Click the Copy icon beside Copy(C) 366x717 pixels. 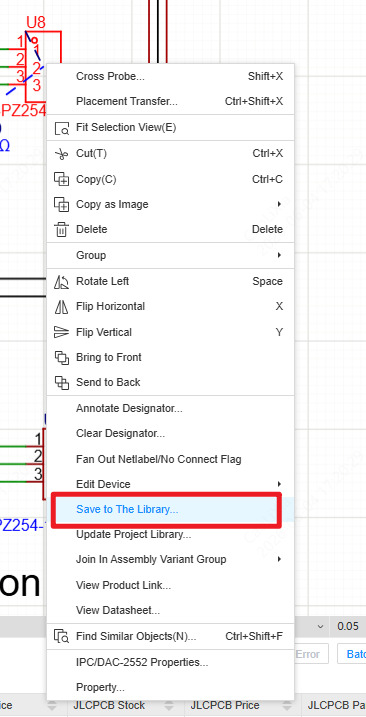(x=61, y=179)
